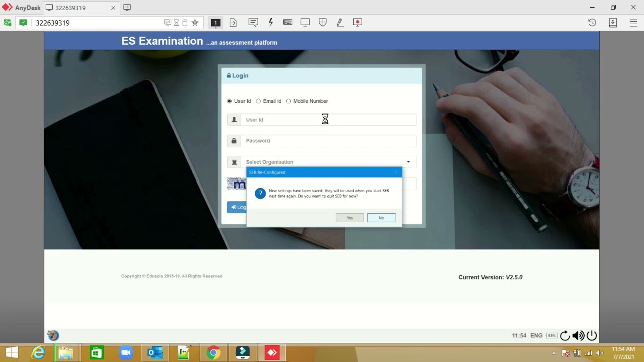Open AnyDesk actions lightning menu
Screen dimensions: 644x362
click(x=271, y=22)
